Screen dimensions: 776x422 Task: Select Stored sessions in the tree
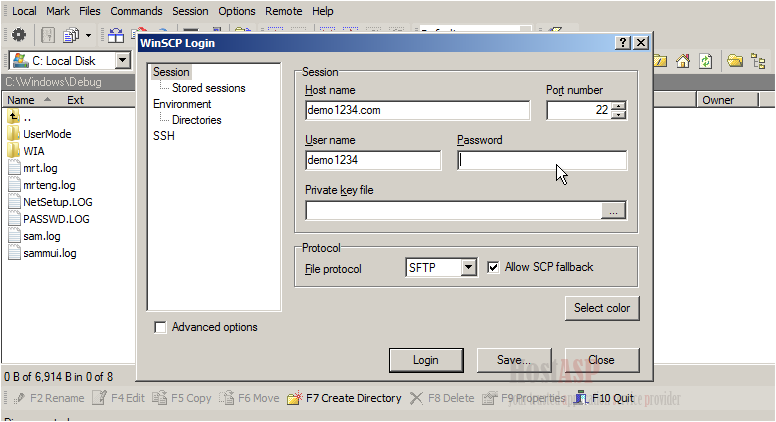click(x=208, y=88)
